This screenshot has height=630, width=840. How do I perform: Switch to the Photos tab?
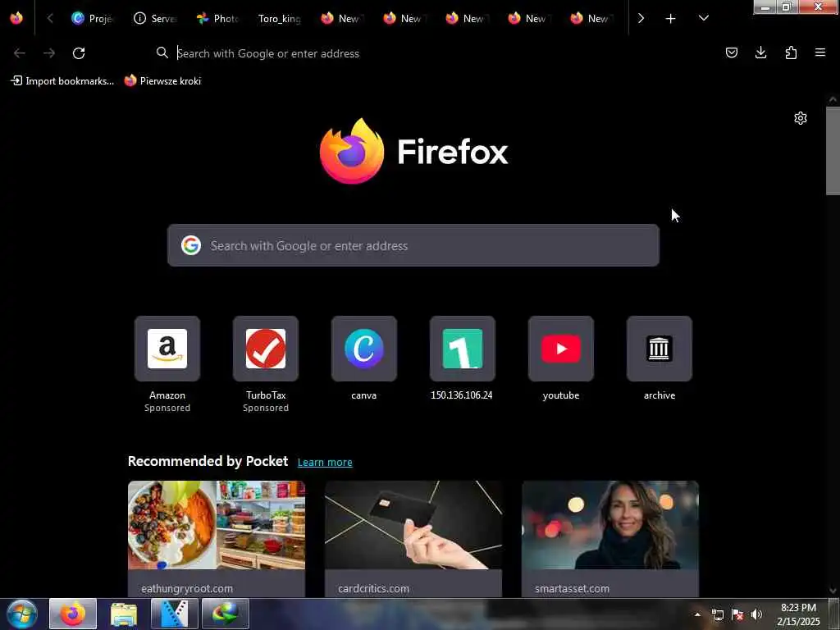coord(217,18)
